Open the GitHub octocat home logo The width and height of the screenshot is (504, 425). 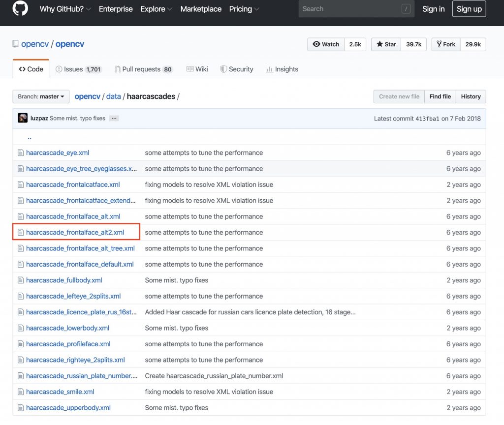pos(20,8)
